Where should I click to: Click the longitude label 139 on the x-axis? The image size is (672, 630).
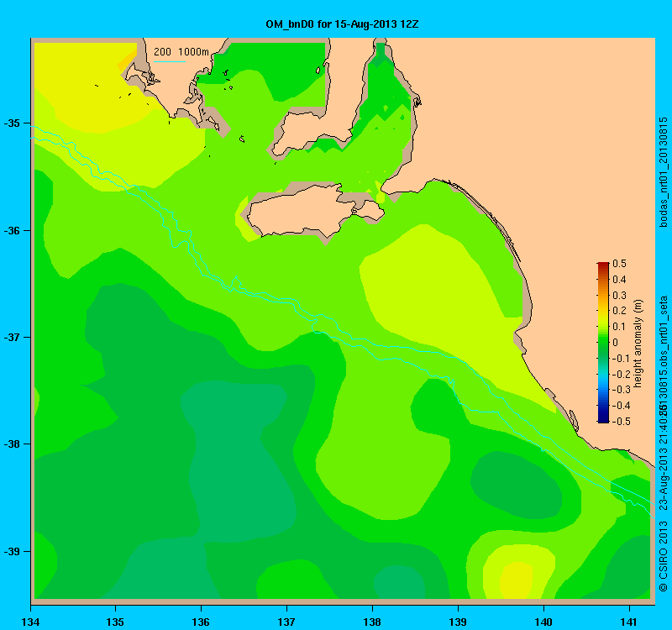[458, 622]
